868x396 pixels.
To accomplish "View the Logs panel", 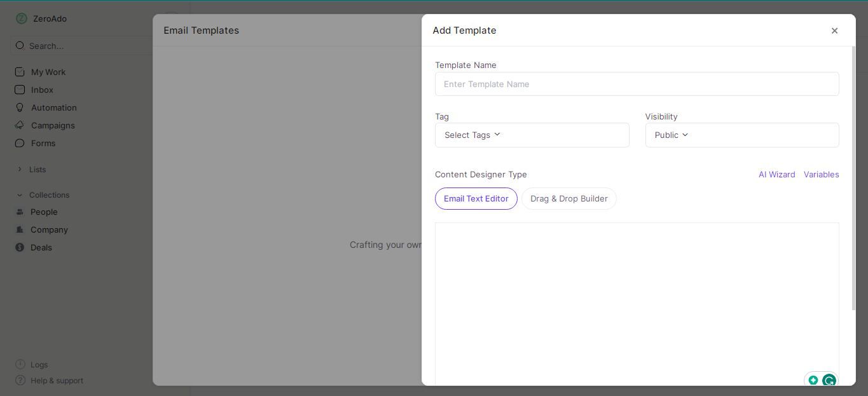I will pyautogui.click(x=39, y=364).
